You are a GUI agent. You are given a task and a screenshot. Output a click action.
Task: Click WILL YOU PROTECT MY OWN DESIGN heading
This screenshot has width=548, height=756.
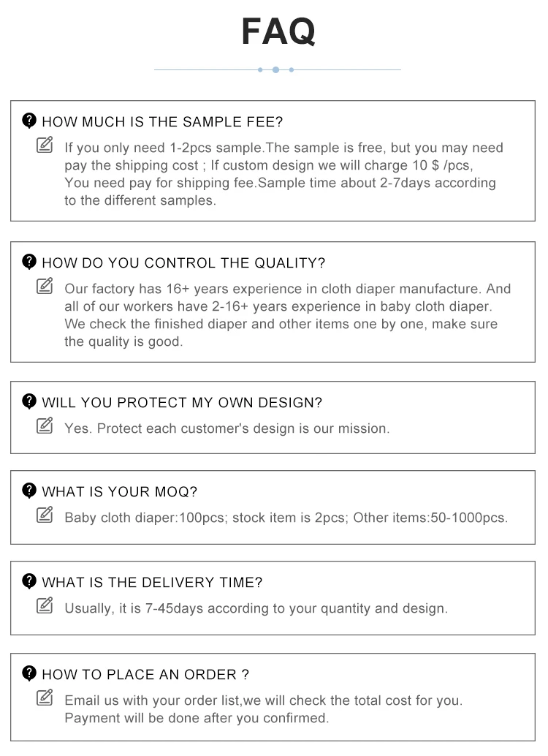point(182,402)
